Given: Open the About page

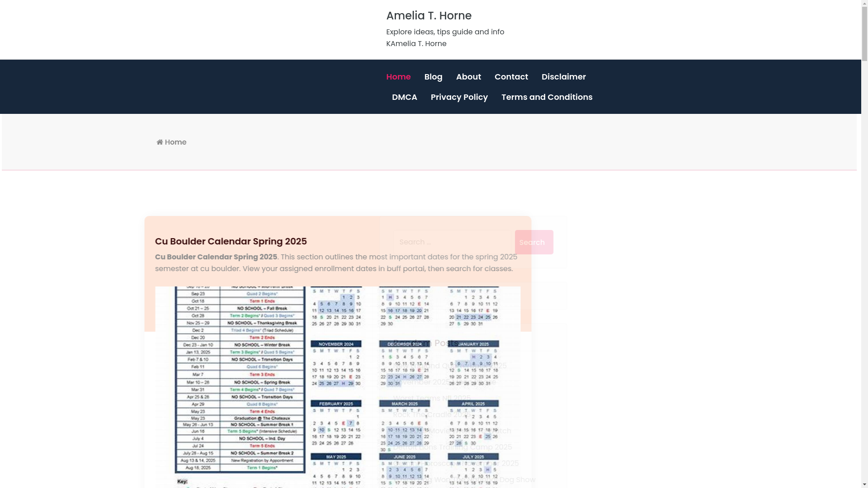Looking at the screenshot, I should point(468,77).
